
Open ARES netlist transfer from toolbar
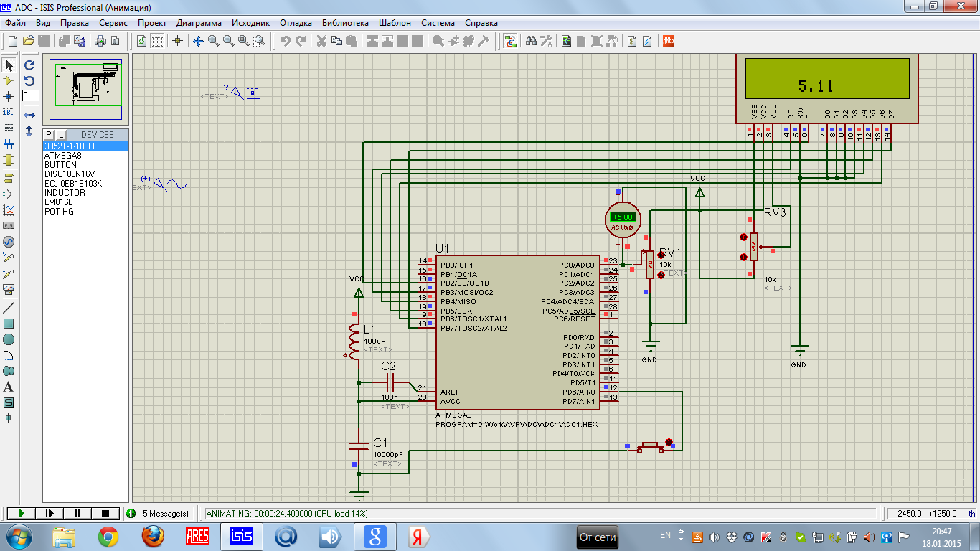coord(669,41)
